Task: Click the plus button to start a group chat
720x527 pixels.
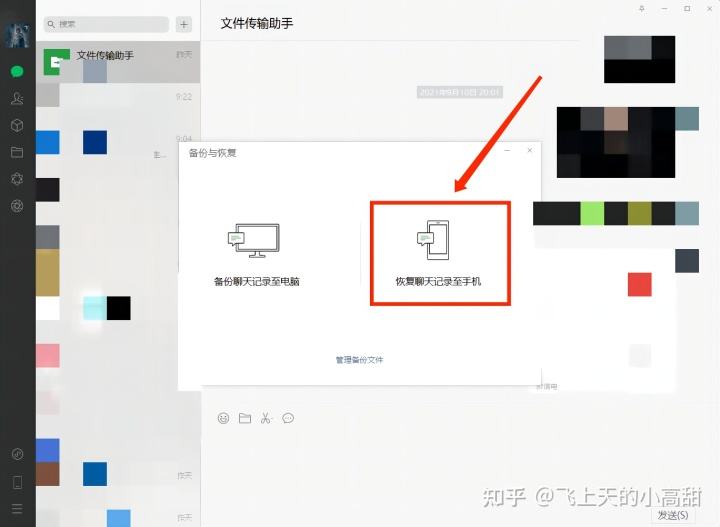Action: coord(184,24)
